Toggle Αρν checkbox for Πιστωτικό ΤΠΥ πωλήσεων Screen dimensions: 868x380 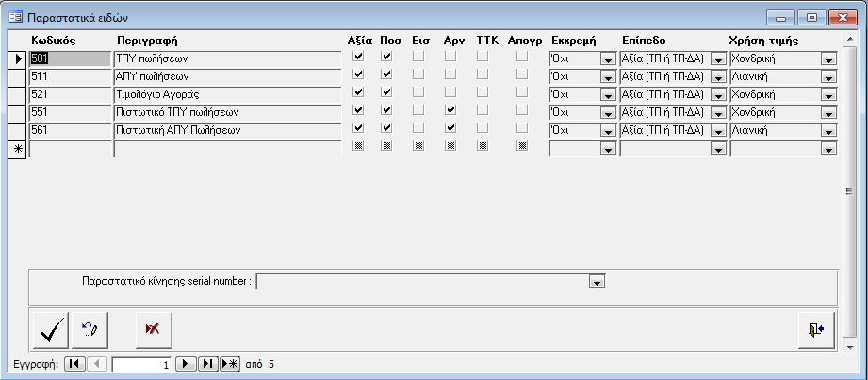450,111
